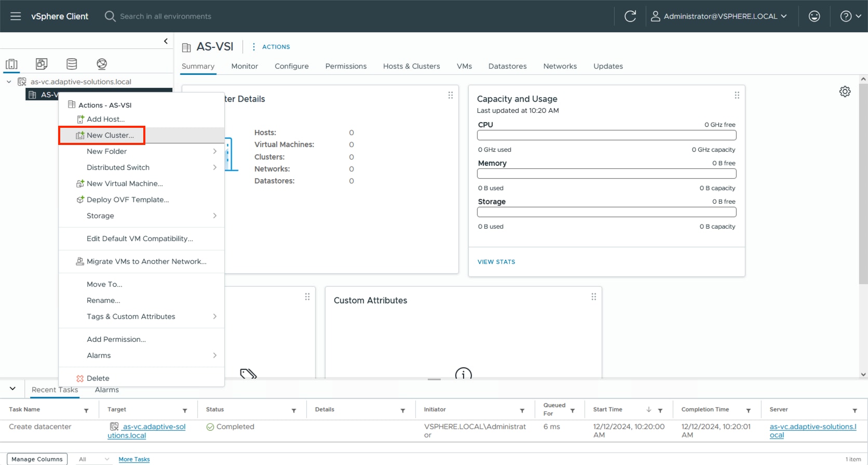Collapse the as-vc.adaptive-solutions.local tree node
868x465 pixels.
[9, 82]
